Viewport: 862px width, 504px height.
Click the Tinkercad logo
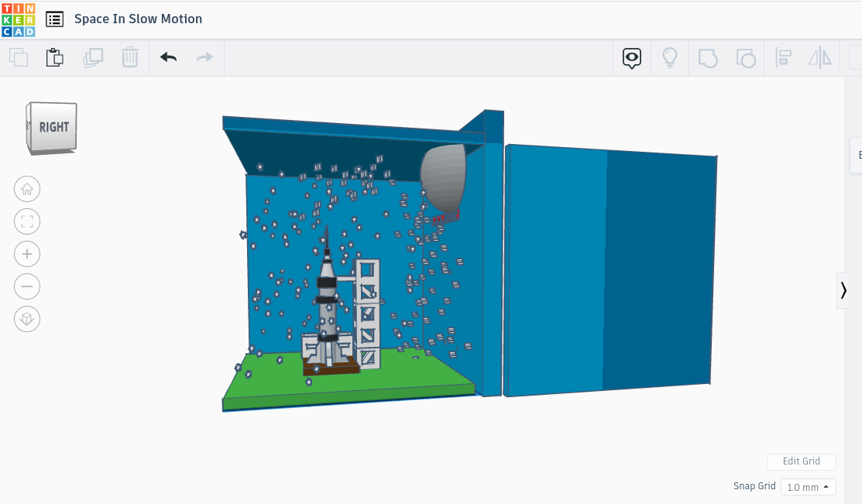tap(18, 19)
